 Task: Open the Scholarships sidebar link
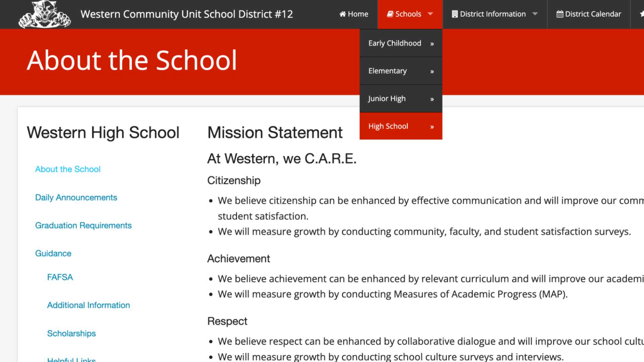click(71, 334)
